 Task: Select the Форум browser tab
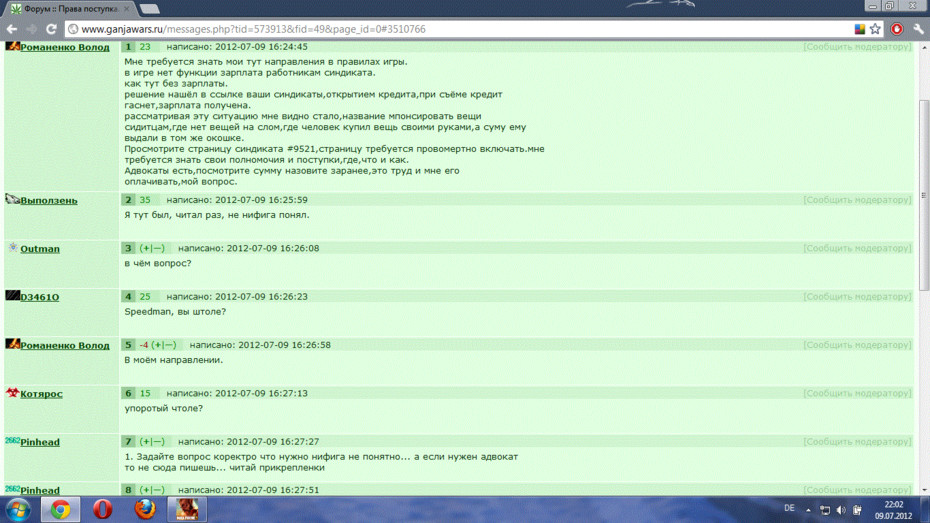(x=71, y=9)
